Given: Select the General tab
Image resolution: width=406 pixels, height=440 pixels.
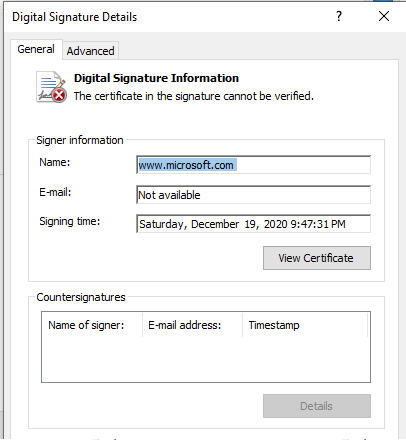Looking at the screenshot, I should click(36, 49).
